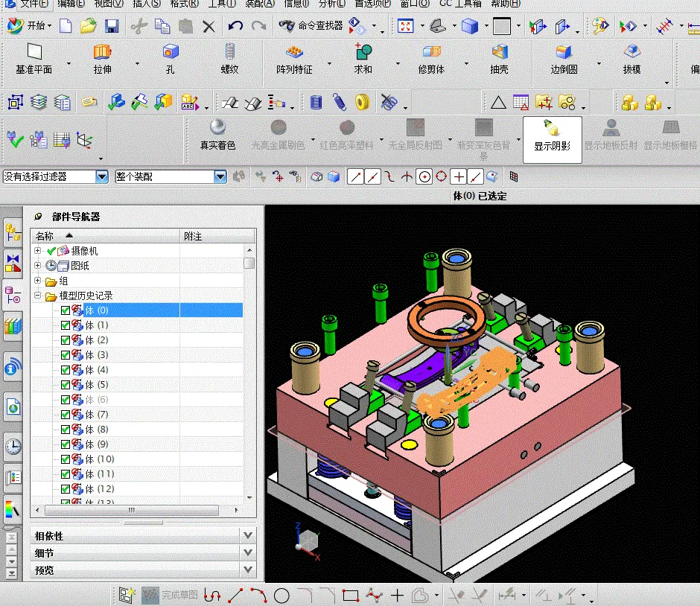Open the 分析 menu
Screen dimensions: 700x606
tap(331, 4)
